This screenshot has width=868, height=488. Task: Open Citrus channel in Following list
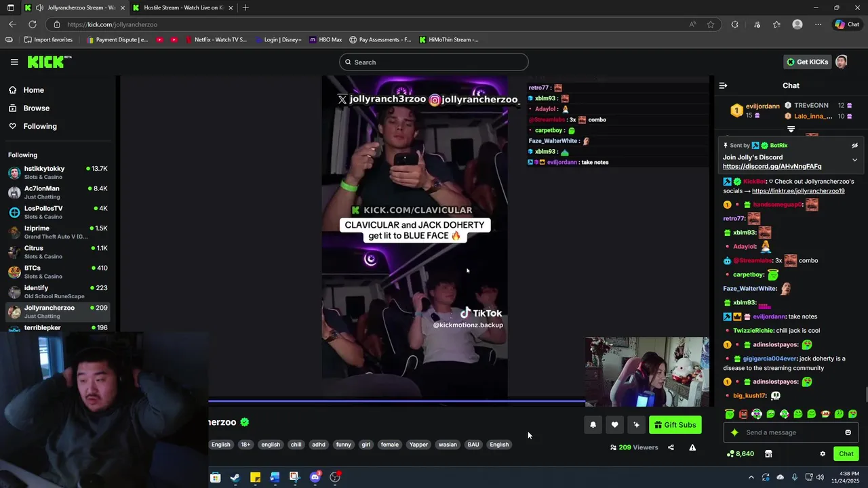(x=58, y=252)
